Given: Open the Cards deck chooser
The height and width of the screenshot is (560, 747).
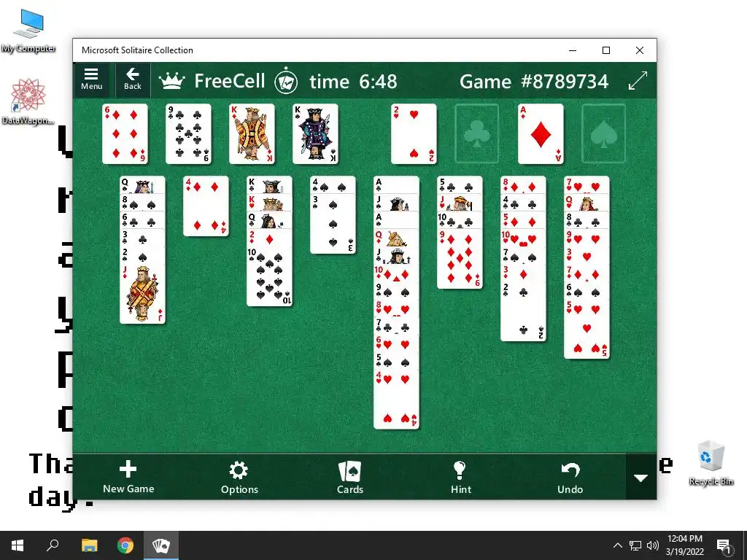Looking at the screenshot, I should (350, 477).
